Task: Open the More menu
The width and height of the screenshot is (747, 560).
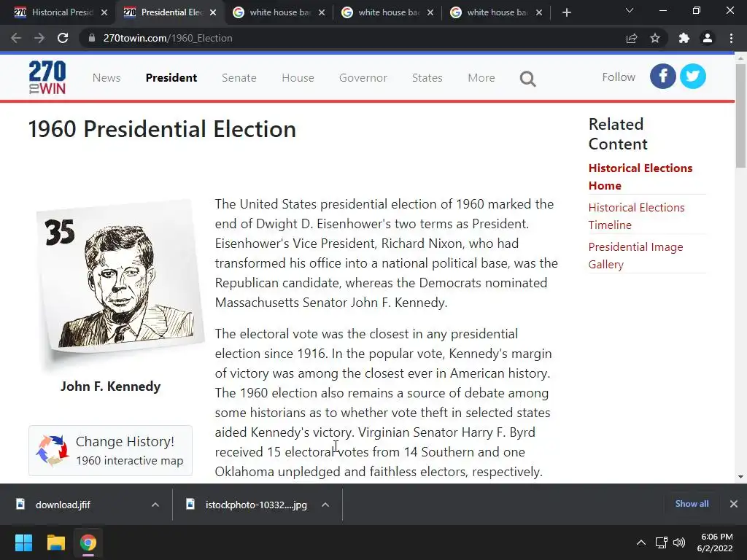Action: tap(481, 77)
